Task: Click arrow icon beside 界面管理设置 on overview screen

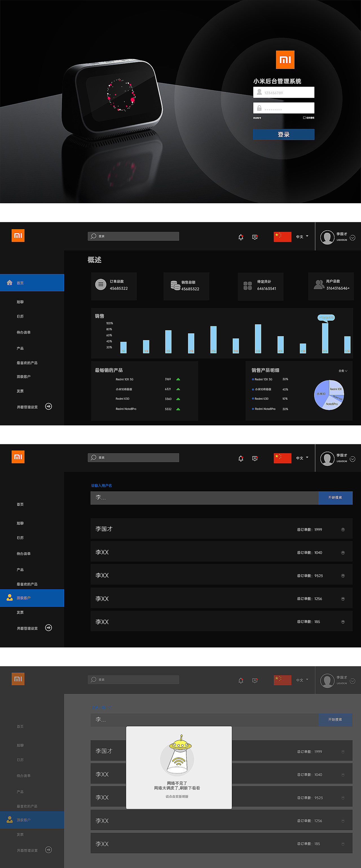Action: click(49, 406)
